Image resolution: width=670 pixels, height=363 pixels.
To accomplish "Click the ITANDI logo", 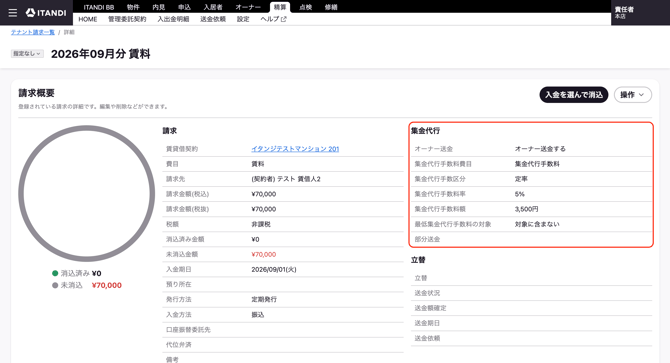I will [x=46, y=13].
